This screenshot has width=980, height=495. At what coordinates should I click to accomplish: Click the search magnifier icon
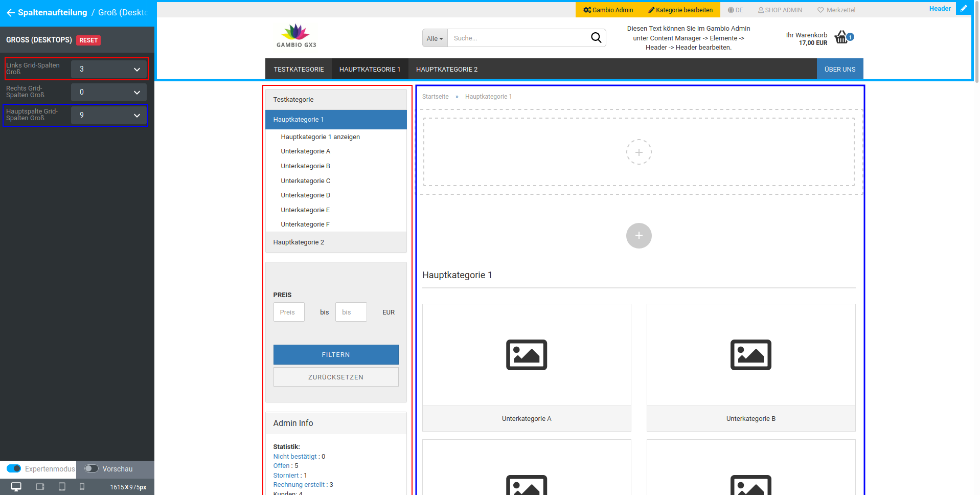click(x=596, y=38)
